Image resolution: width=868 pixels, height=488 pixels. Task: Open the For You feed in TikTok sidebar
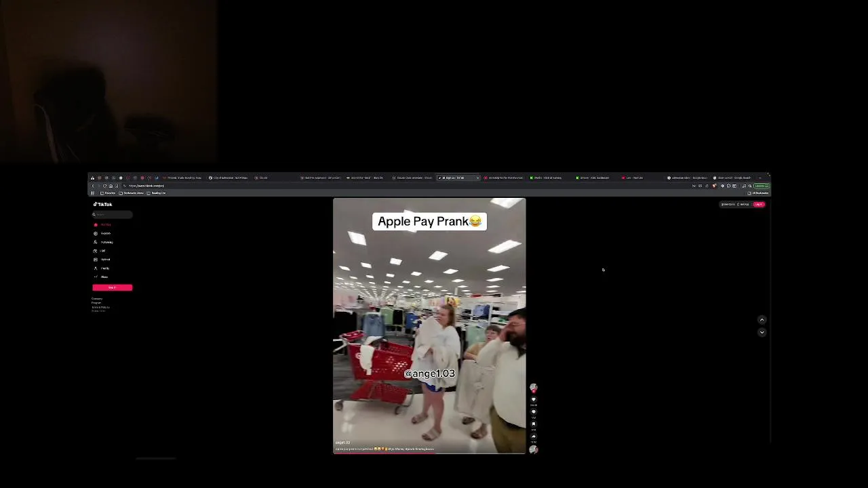tap(102, 224)
